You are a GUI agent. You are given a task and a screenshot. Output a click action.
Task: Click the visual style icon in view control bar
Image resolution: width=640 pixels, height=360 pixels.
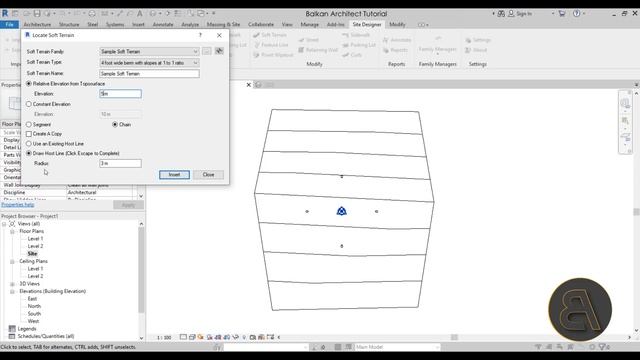(192, 337)
